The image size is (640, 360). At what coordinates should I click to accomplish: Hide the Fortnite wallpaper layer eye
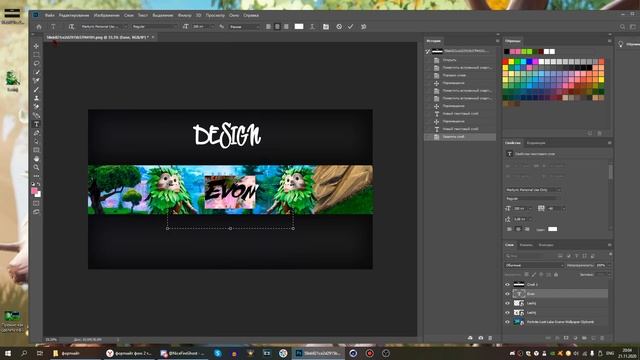507,322
